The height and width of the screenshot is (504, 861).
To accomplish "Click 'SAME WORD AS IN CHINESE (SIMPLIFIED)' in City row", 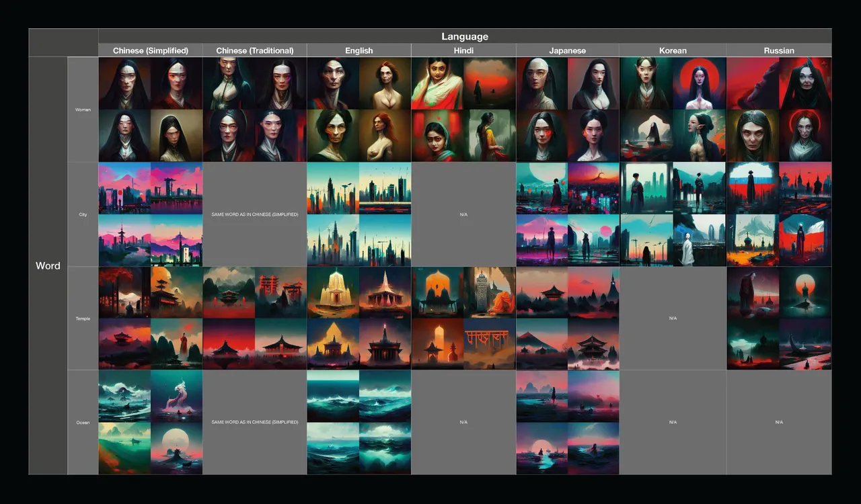I will pos(255,214).
